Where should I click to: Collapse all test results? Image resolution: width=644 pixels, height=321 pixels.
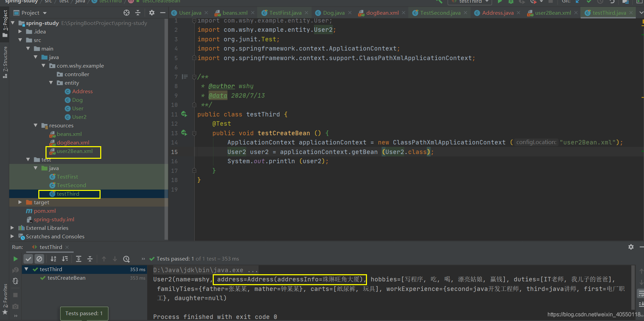(90, 259)
